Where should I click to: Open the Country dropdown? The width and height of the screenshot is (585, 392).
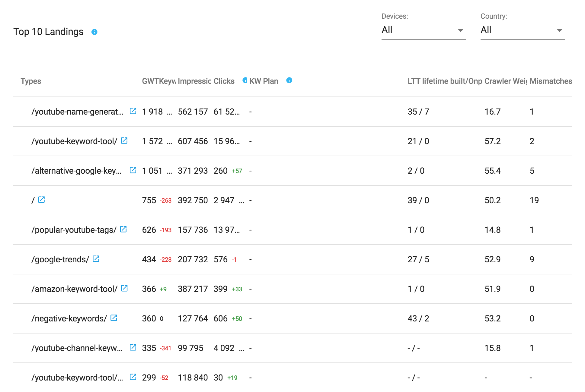523,30
